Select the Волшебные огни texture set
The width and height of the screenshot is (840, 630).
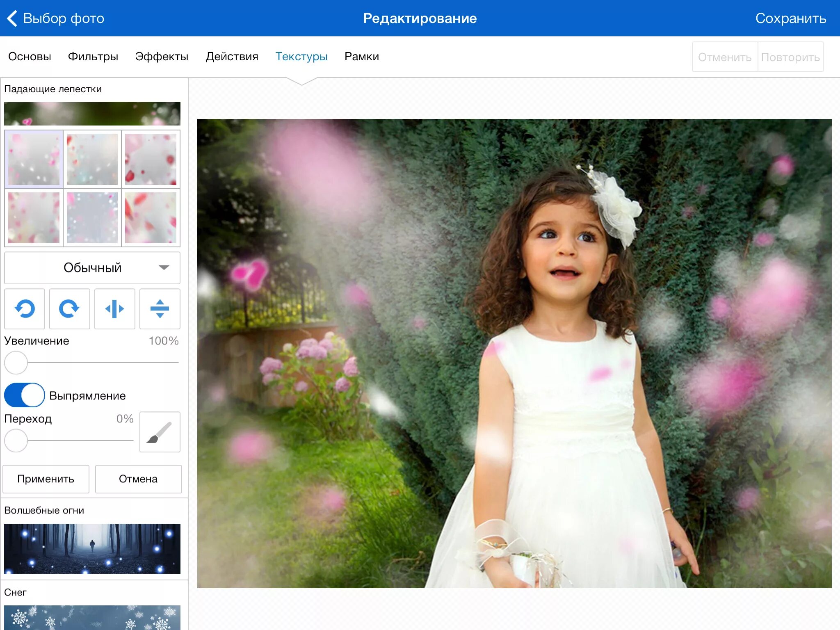pyautogui.click(x=92, y=548)
